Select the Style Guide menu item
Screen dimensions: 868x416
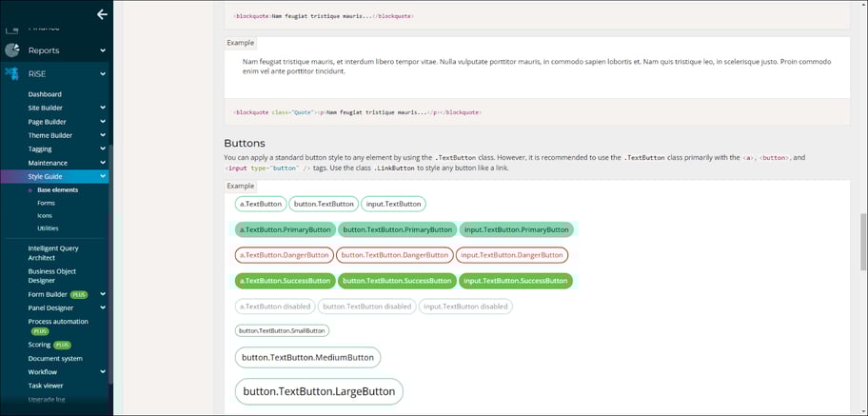pos(45,177)
